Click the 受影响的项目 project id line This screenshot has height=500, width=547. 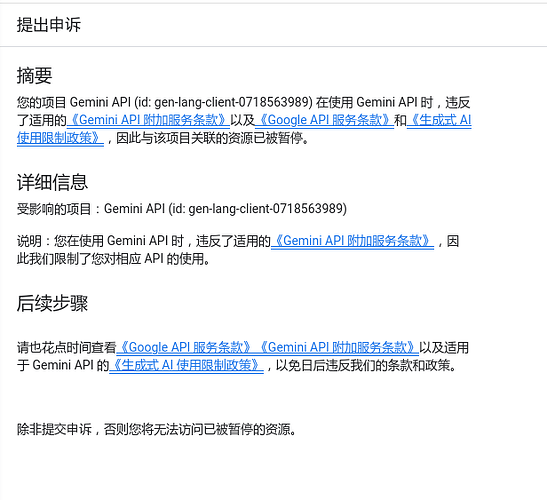click(182, 209)
